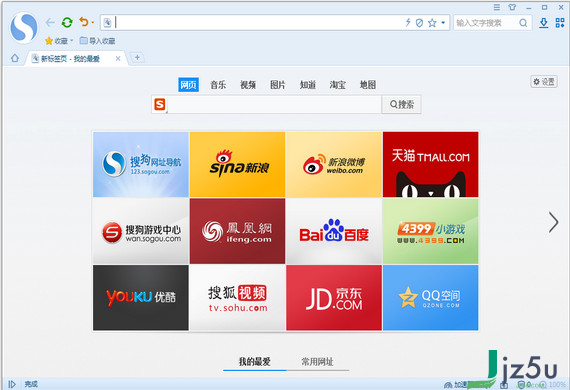Open the 搜狐视频 tv.sohu.com tile
Image resolution: width=570 pixels, height=390 pixels.
click(237, 298)
